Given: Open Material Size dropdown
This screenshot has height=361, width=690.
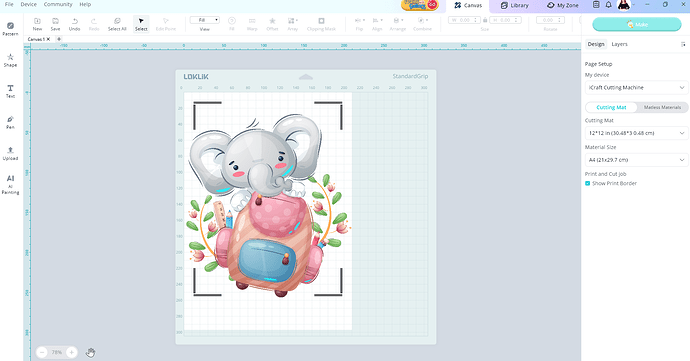Looking at the screenshot, I should pyautogui.click(x=636, y=160).
